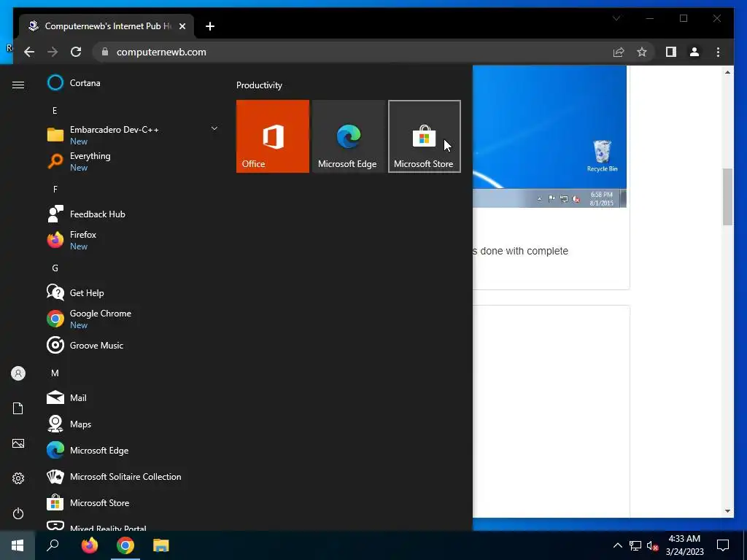The width and height of the screenshot is (747, 560).
Task: Share this page from Chrome's toolbar
Action: [x=619, y=52]
